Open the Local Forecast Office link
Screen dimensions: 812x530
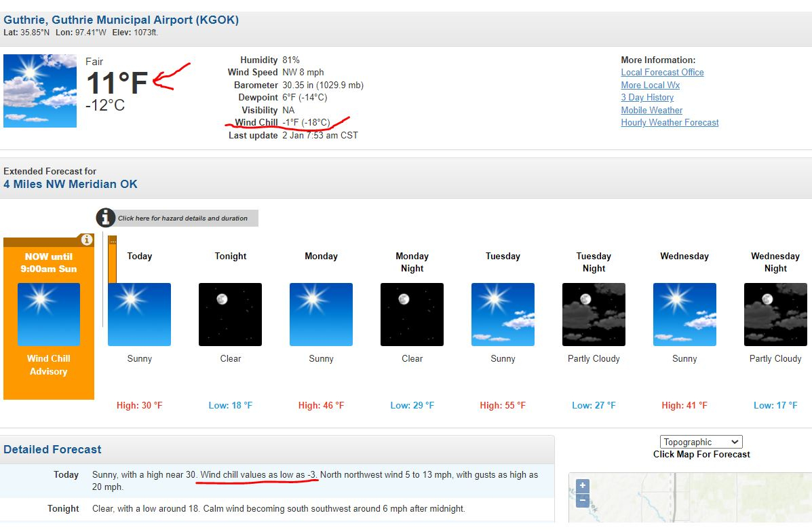coord(662,73)
